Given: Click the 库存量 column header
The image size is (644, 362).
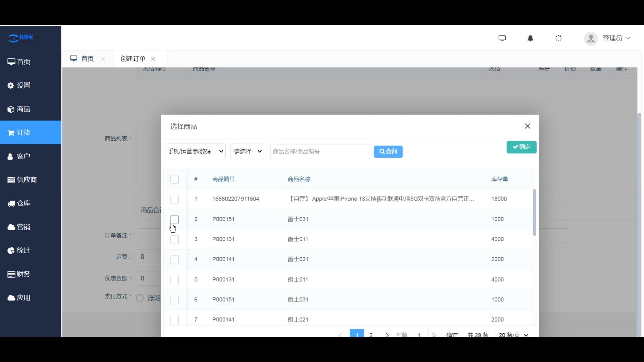Looking at the screenshot, I should (500, 179).
